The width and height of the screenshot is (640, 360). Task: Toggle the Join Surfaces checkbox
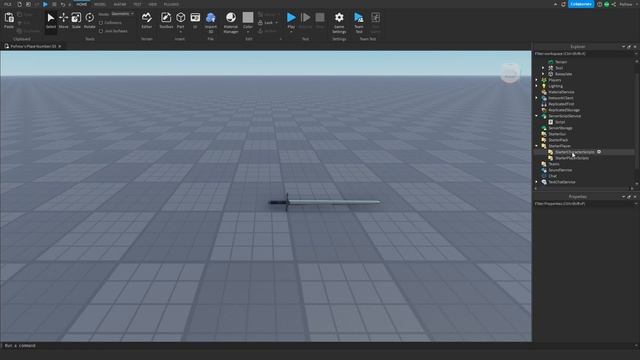tap(101, 31)
